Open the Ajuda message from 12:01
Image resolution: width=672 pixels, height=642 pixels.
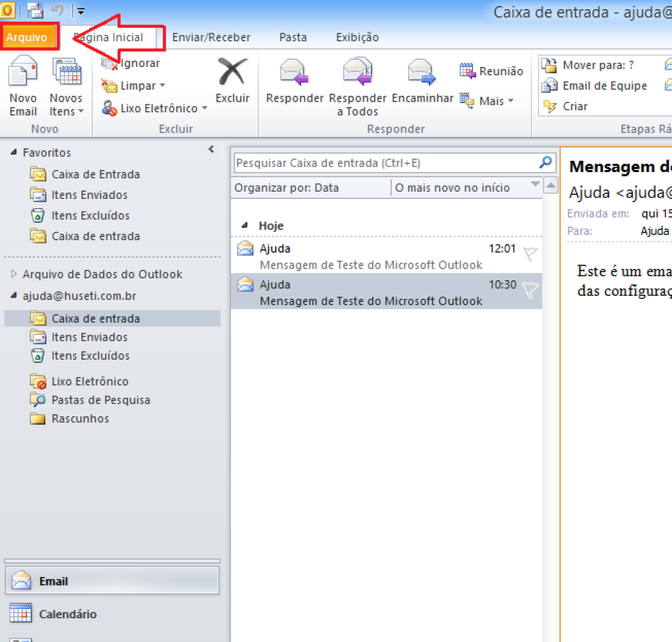(386, 256)
